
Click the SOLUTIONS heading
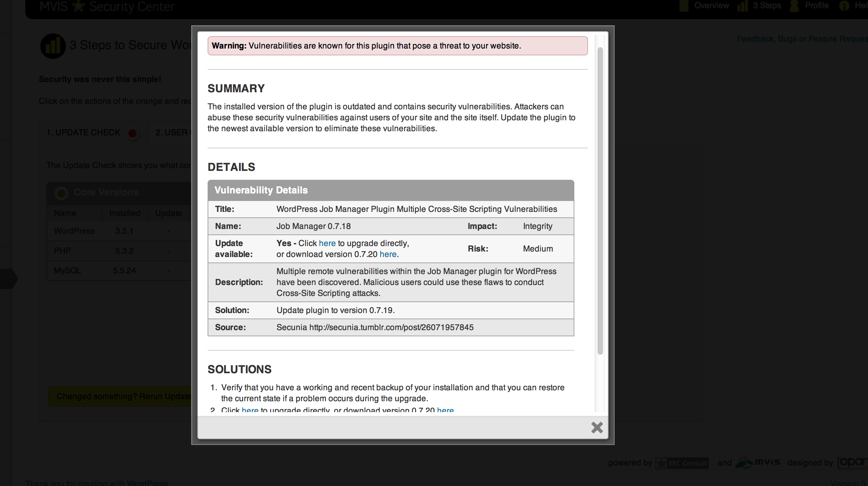point(239,369)
